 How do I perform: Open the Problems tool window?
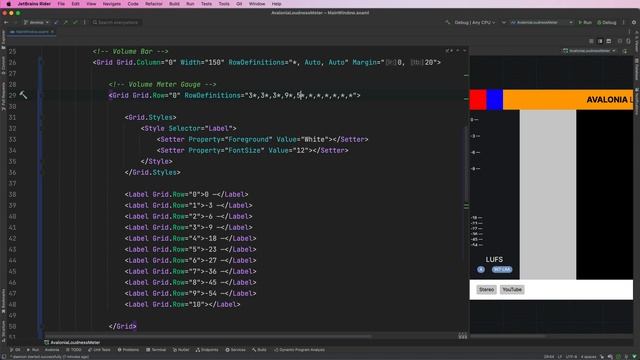tap(128, 350)
